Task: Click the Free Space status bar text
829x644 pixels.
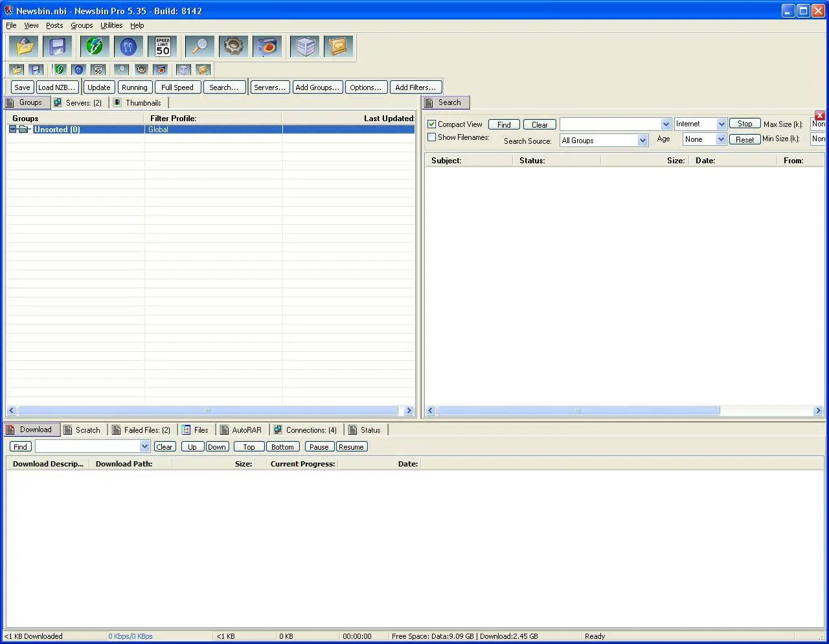Action: click(465, 636)
